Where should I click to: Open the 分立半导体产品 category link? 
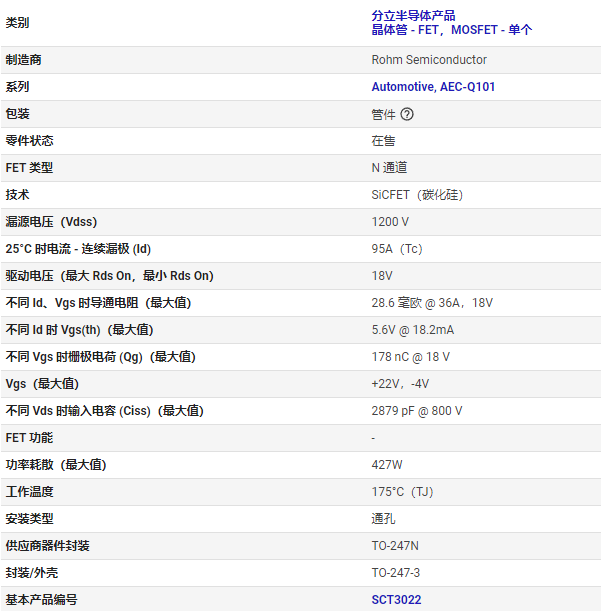413,16
